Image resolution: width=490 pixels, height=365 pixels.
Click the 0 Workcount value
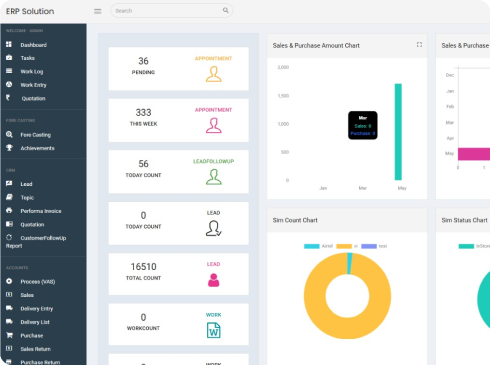[143, 317]
